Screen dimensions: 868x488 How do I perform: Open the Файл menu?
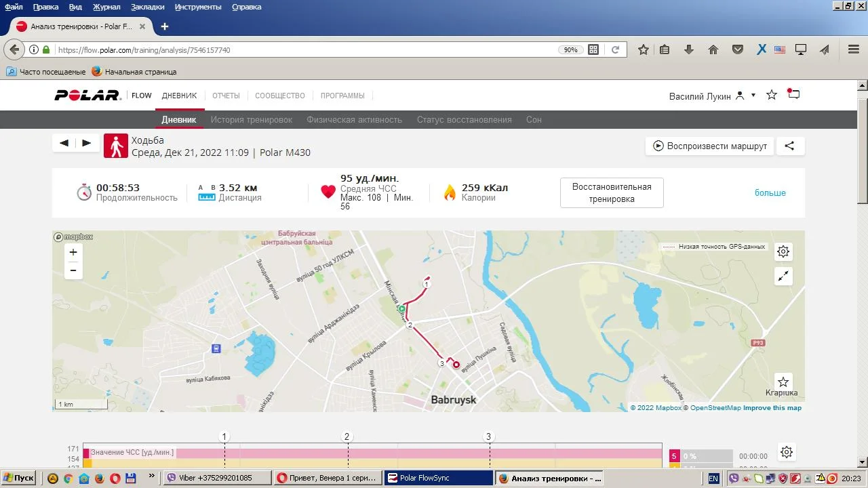click(14, 7)
